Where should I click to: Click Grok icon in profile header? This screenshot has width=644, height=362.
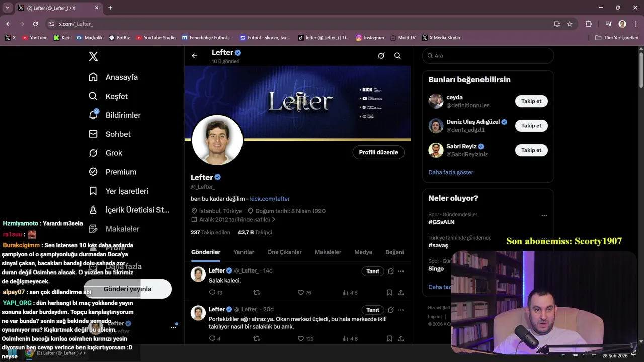coord(381,56)
